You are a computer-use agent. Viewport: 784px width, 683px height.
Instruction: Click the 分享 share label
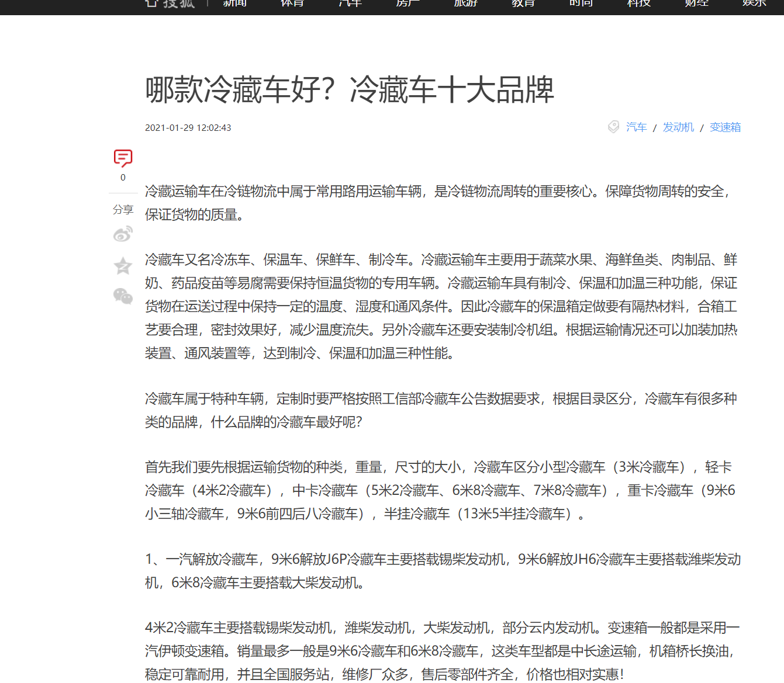click(x=123, y=210)
